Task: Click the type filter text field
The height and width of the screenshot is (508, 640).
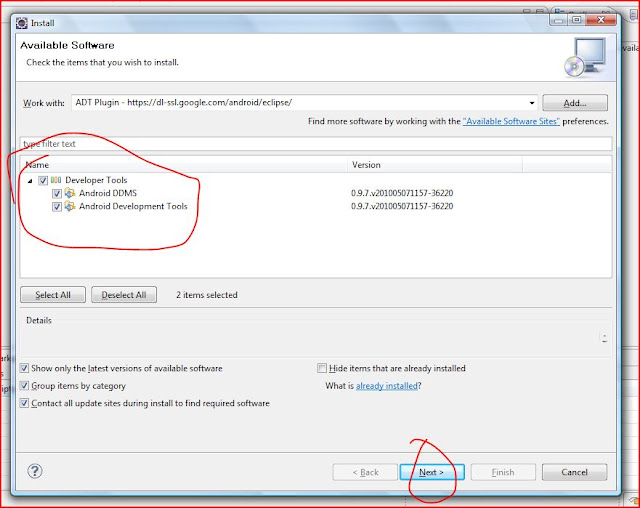Action: coord(316,144)
